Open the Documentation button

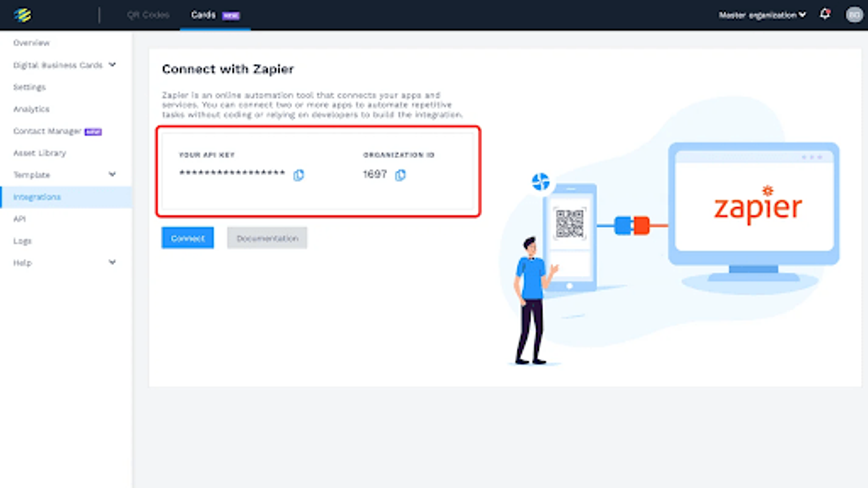coord(267,238)
